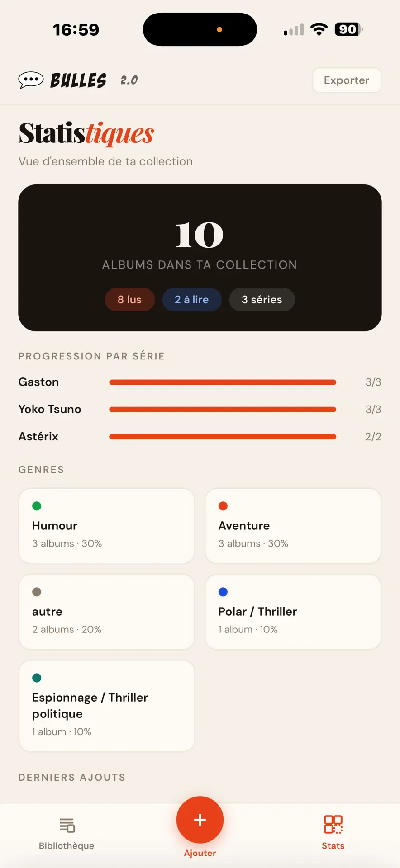Open the Gaston series progress bar
The width and height of the screenshot is (400, 868).
pos(223,382)
